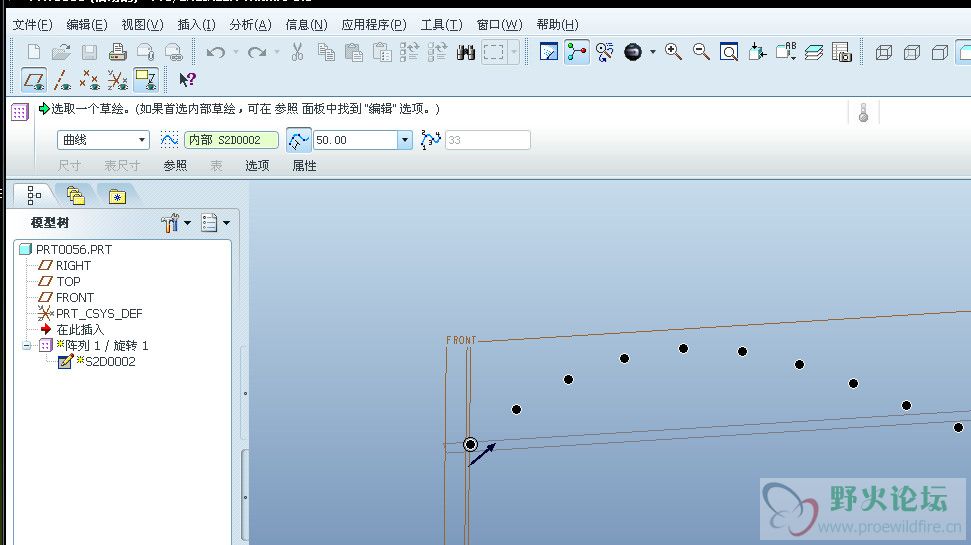Open the 工具(T) menu
The height and width of the screenshot is (545, 971).
click(442, 25)
